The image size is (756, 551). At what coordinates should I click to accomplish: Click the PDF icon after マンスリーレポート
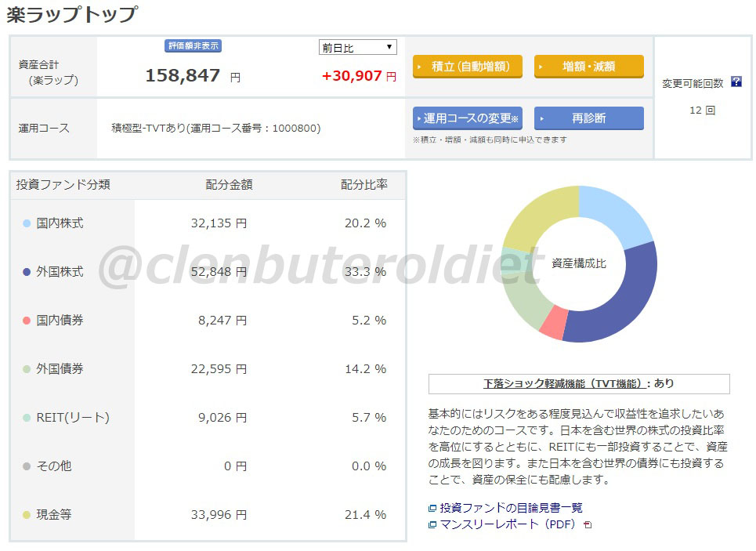pyautogui.click(x=588, y=524)
